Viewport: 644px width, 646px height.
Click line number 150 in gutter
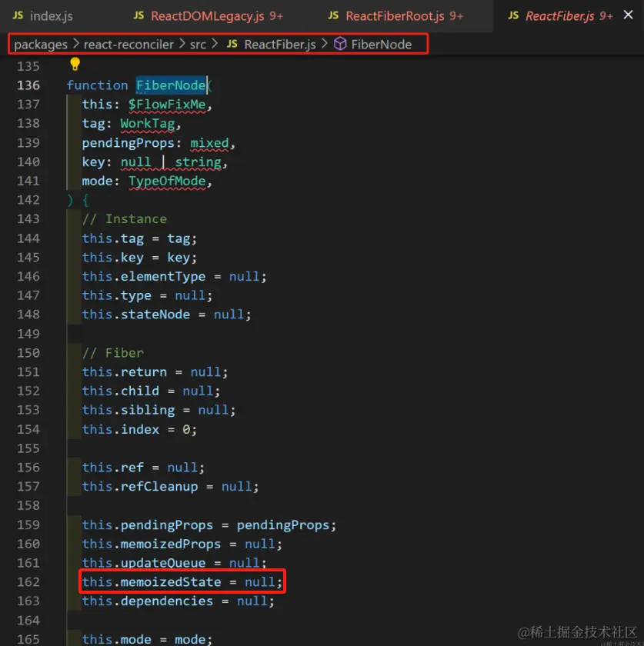(x=28, y=353)
